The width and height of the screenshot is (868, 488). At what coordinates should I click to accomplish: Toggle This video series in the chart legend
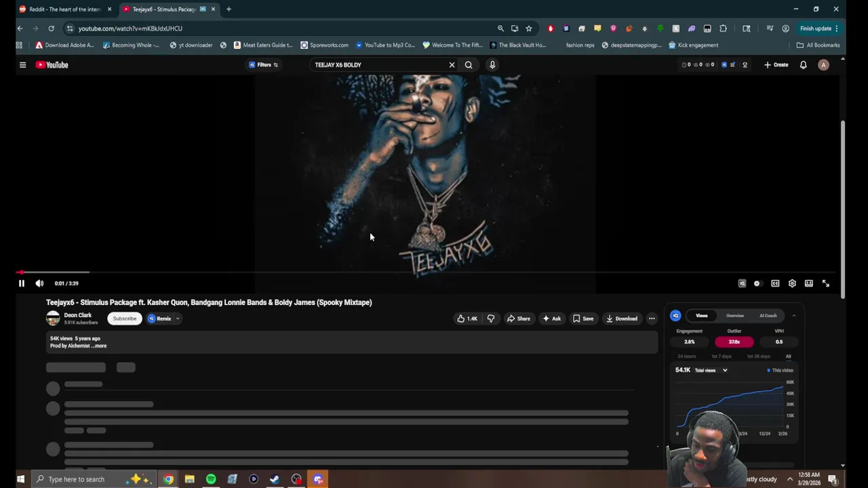[780, 370]
